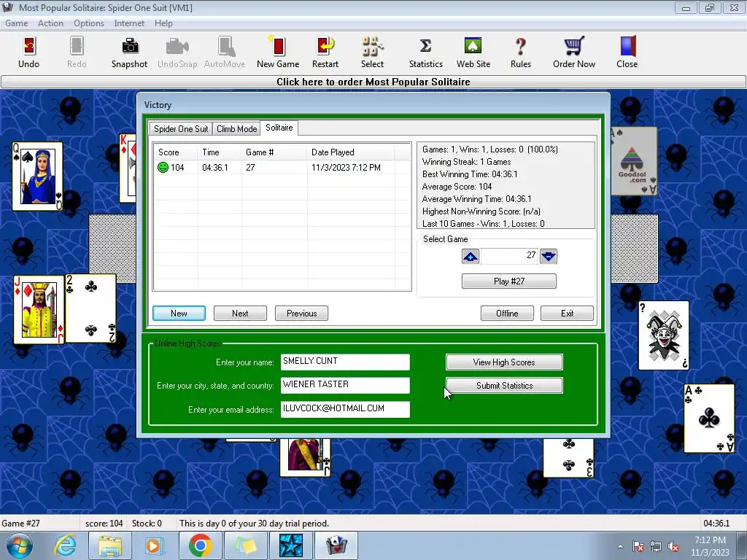Screen dimensions: 747x560
Task: Click the Order Now shopping cart icon
Action: point(574,52)
